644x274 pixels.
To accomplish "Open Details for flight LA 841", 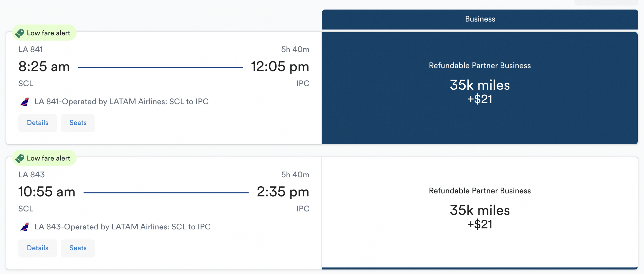I will pyautogui.click(x=37, y=123).
